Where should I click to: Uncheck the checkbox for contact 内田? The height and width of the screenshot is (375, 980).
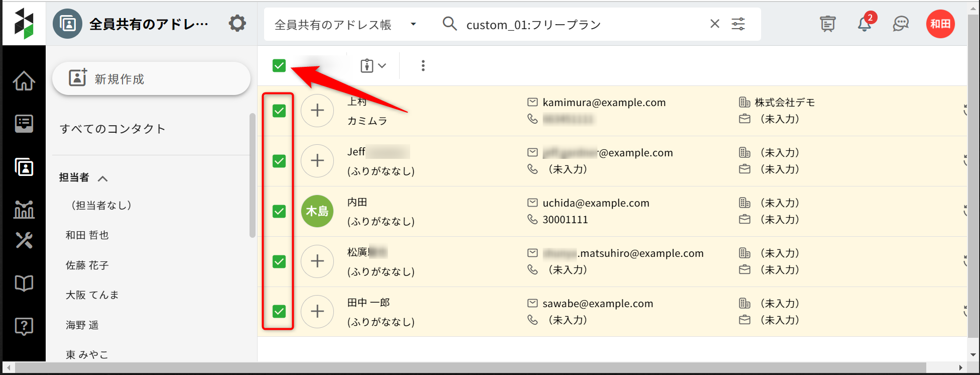click(279, 211)
